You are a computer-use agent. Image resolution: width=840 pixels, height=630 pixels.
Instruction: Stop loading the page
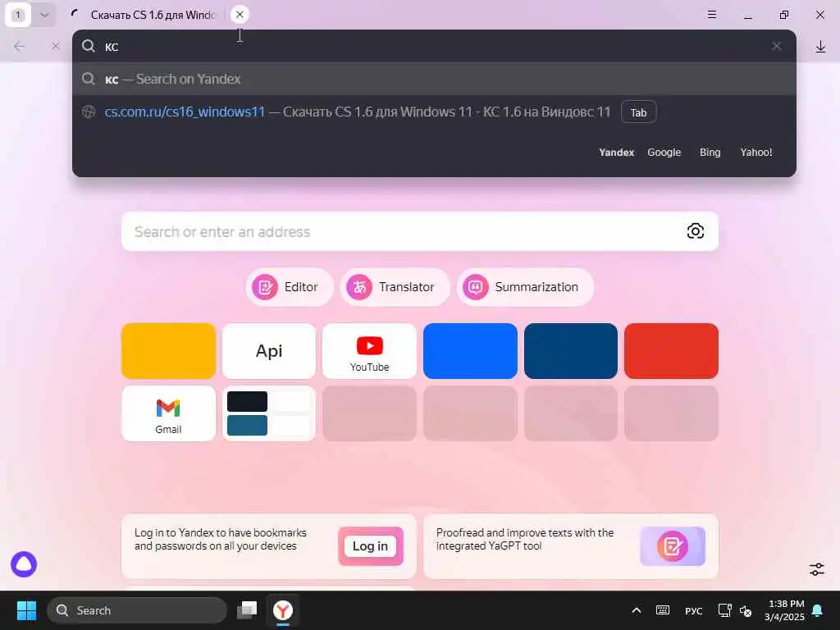55,47
